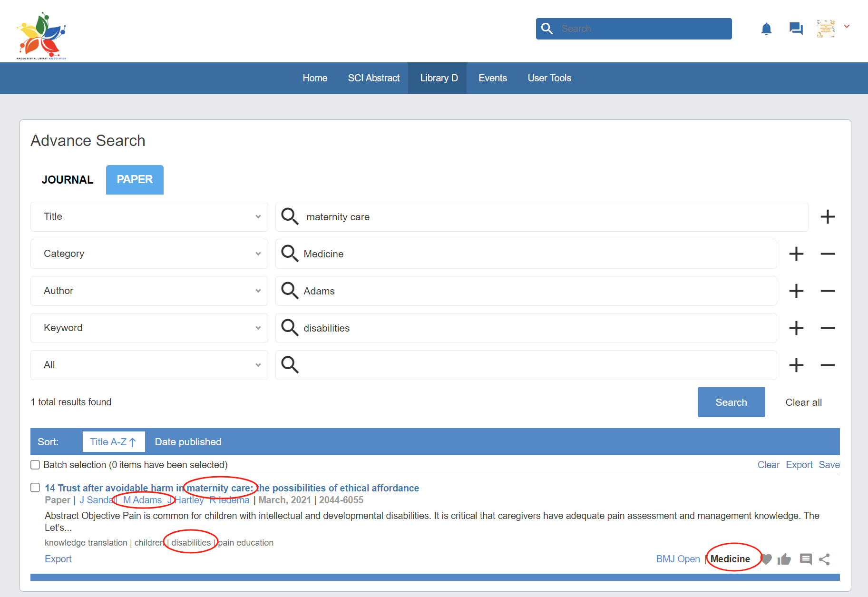
Task: Open the comment icon on the result
Action: (806, 559)
